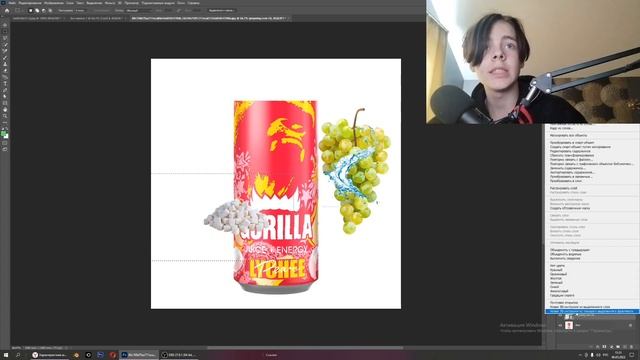The image size is (640, 360).
Task: Select the Lasso tool
Action: 5,38
